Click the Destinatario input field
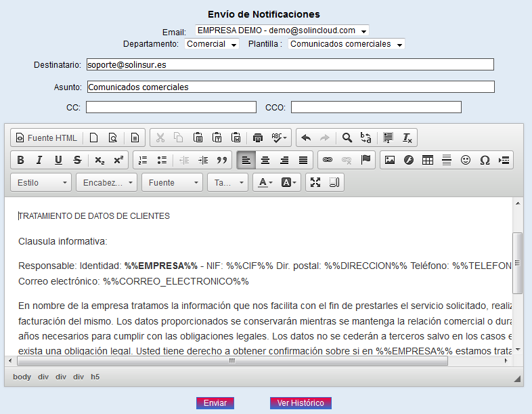The width and height of the screenshot is (532, 414). pyautogui.click(x=290, y=64)
